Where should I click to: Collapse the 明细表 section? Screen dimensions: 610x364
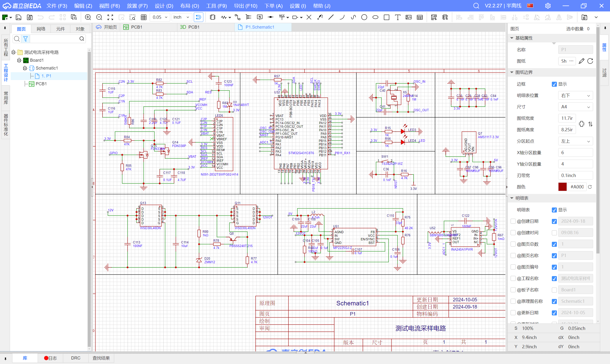point(512,198)
